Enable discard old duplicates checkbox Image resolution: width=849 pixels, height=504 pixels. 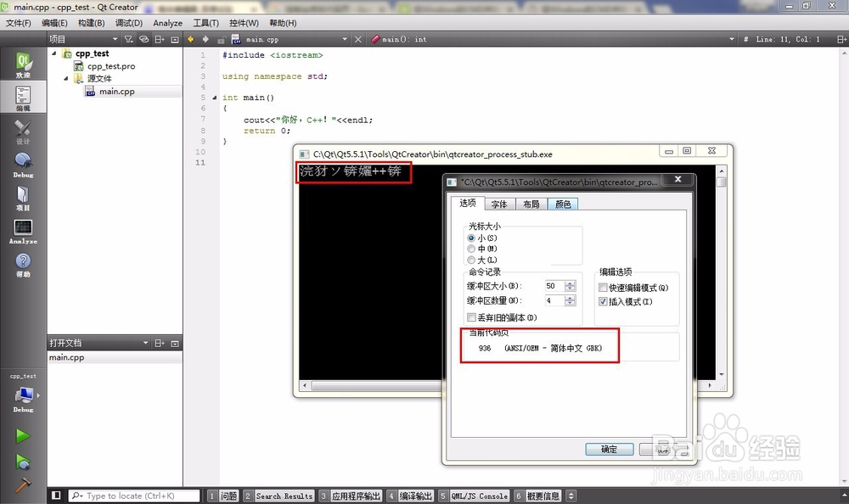(471, 317)
